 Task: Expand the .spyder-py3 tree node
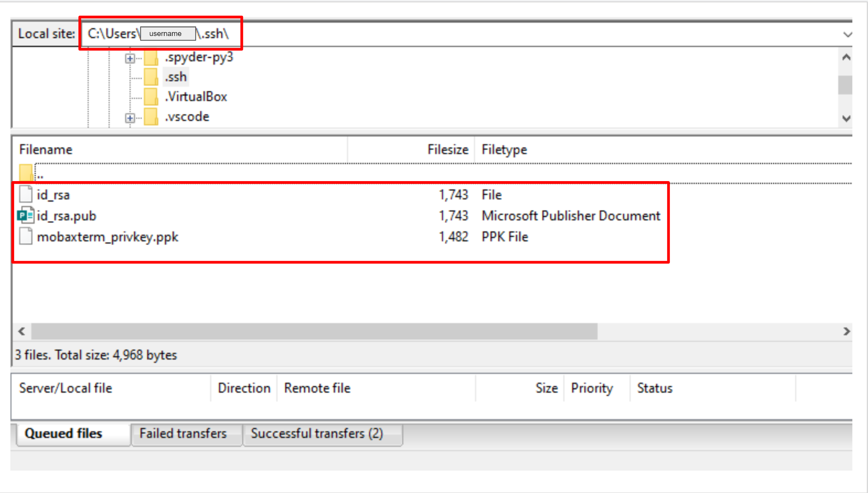130,58
